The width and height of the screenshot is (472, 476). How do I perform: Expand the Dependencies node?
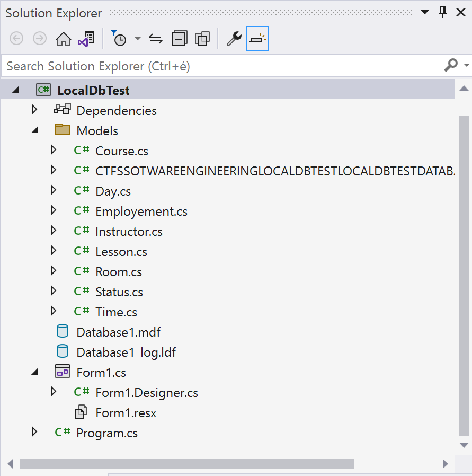(x=35, y=110)
